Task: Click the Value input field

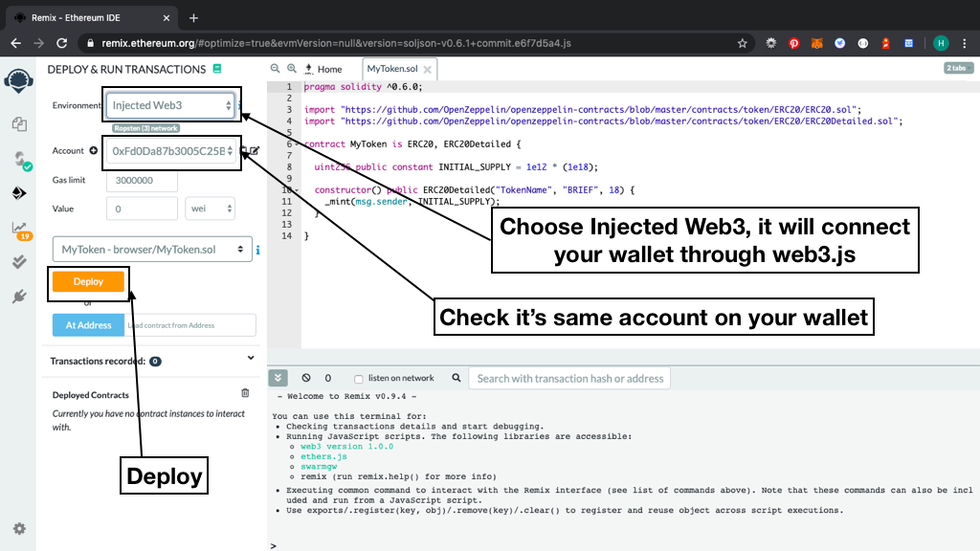Action: coord(142,209)
